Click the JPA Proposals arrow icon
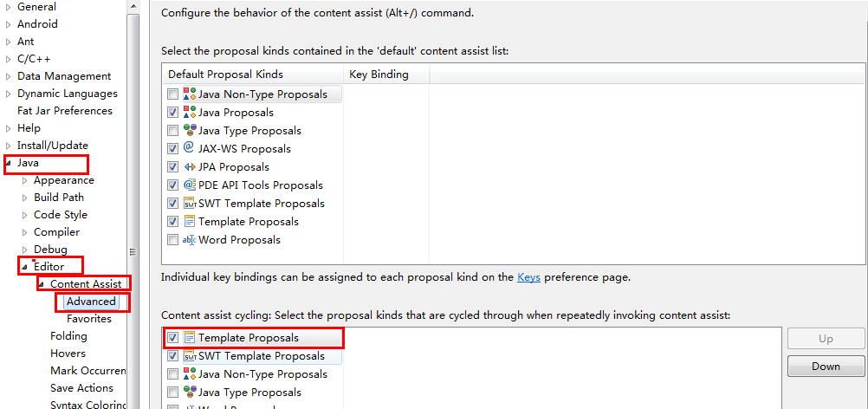This screenshot has height=409, width=868. 190,166
